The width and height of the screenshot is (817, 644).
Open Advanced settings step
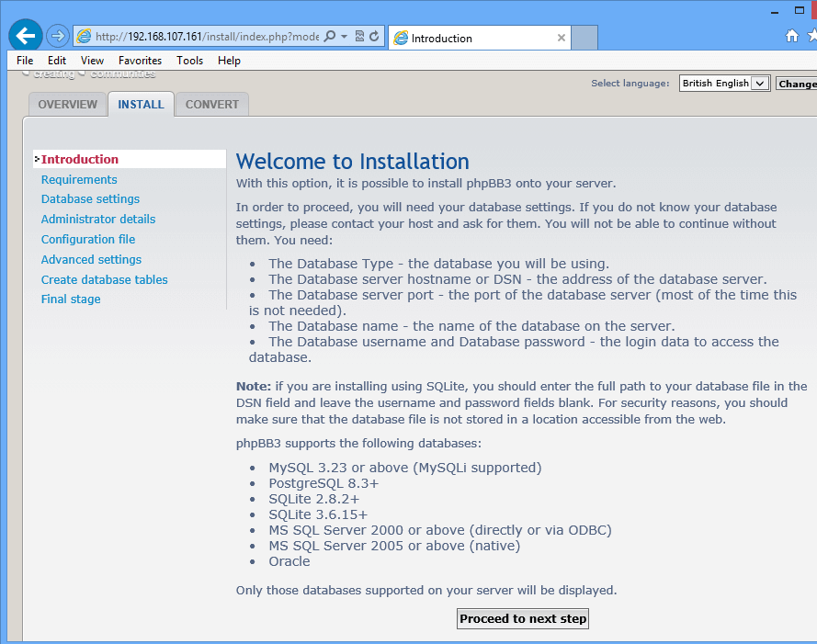coord(91,259)
